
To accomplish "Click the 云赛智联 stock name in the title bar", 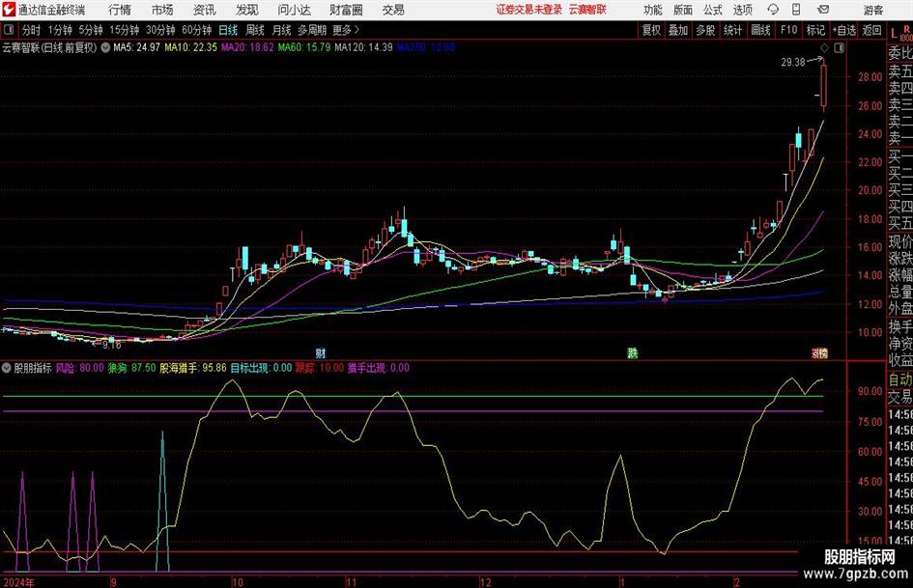I will pyautogui.click(x=587, y=10).
